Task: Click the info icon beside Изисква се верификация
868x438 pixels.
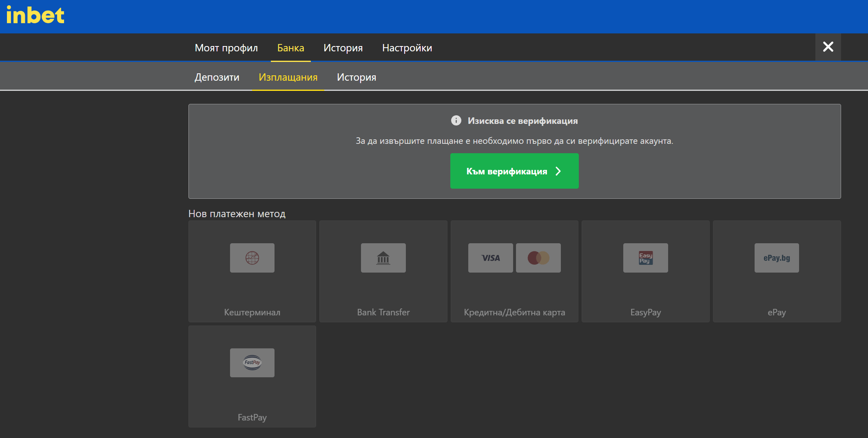Action: click(456, 121)
